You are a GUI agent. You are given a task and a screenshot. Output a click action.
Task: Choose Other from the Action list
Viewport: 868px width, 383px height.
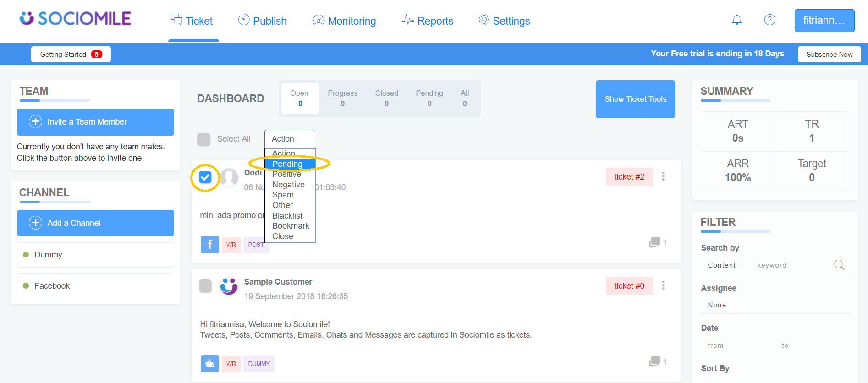pyautogui.click(x=290, y=205)
